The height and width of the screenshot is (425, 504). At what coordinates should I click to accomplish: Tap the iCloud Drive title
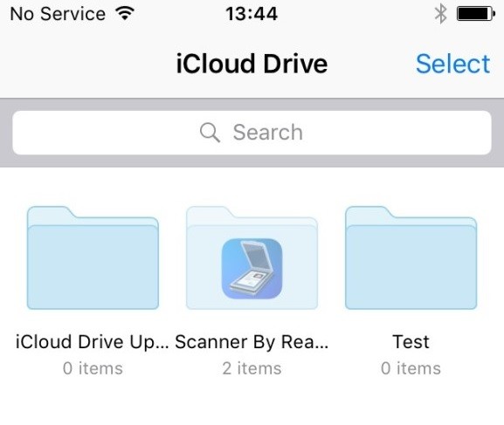(252, 64)
